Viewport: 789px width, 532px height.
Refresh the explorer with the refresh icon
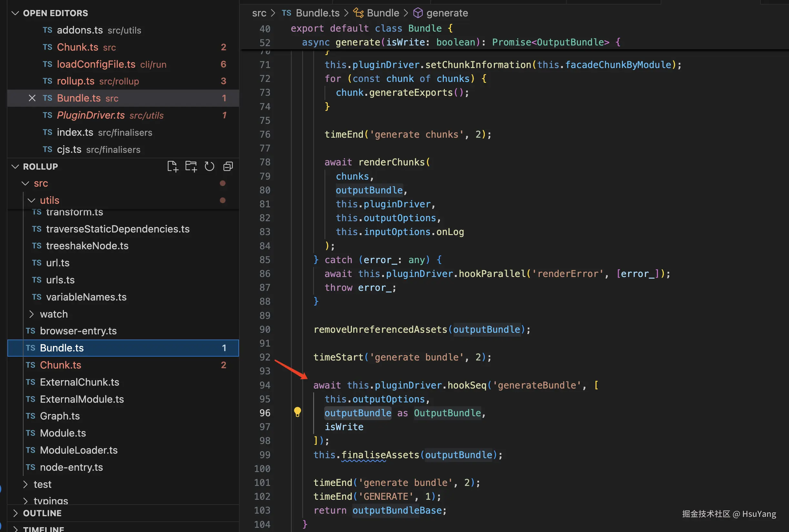209,167
